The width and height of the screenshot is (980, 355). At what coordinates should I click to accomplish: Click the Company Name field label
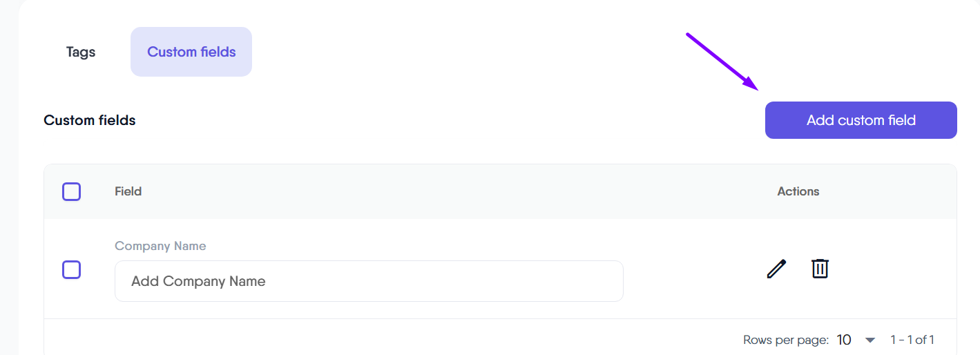160,246
